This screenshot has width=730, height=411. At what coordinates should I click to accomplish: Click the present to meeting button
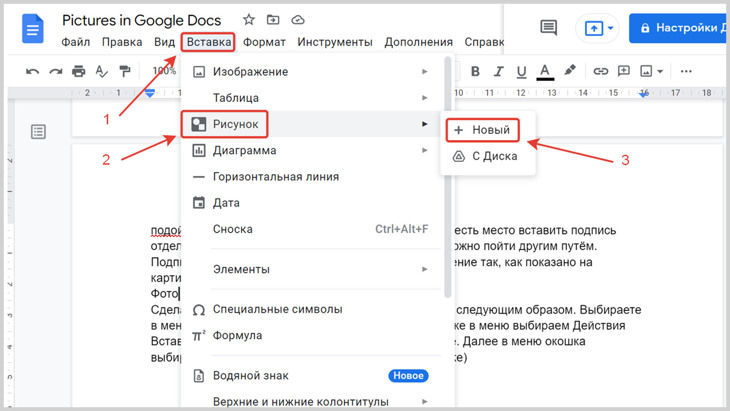click(x=594, y=28)
